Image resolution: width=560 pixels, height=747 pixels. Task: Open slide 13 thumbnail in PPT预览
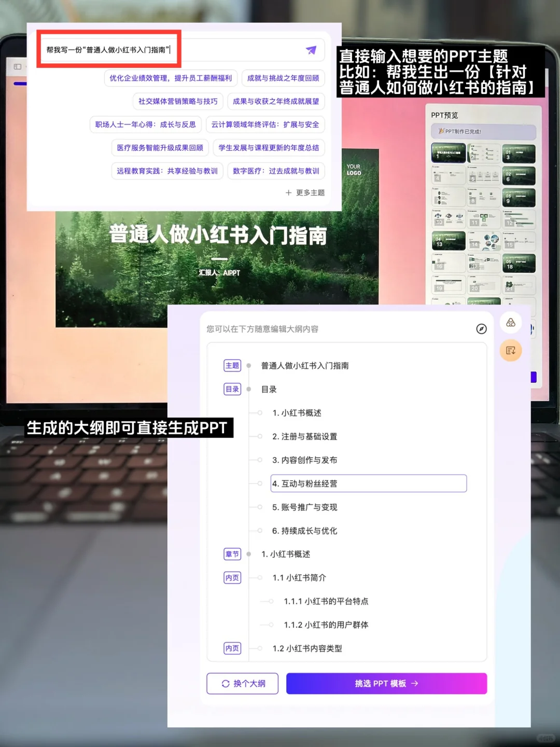tap(448, 241)
